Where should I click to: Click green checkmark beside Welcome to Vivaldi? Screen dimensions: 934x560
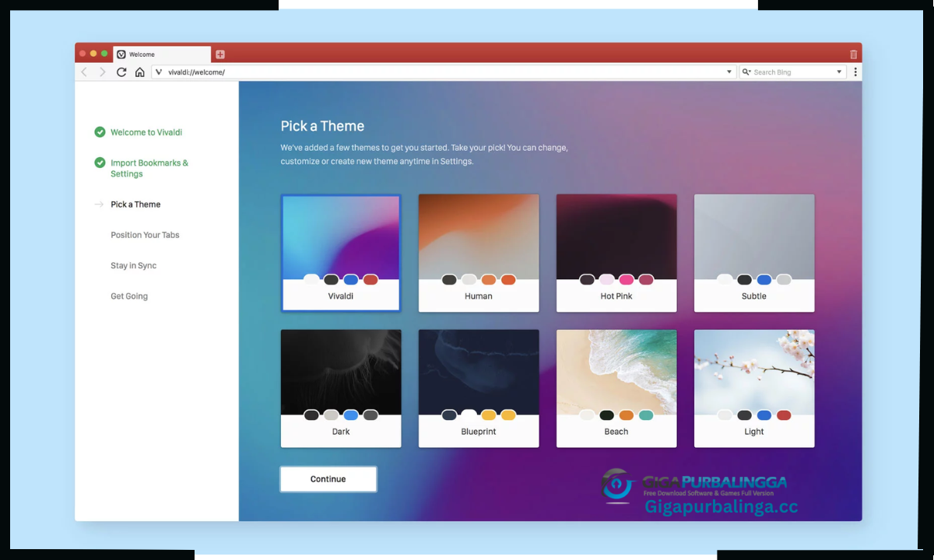click(x=100, y=132)
